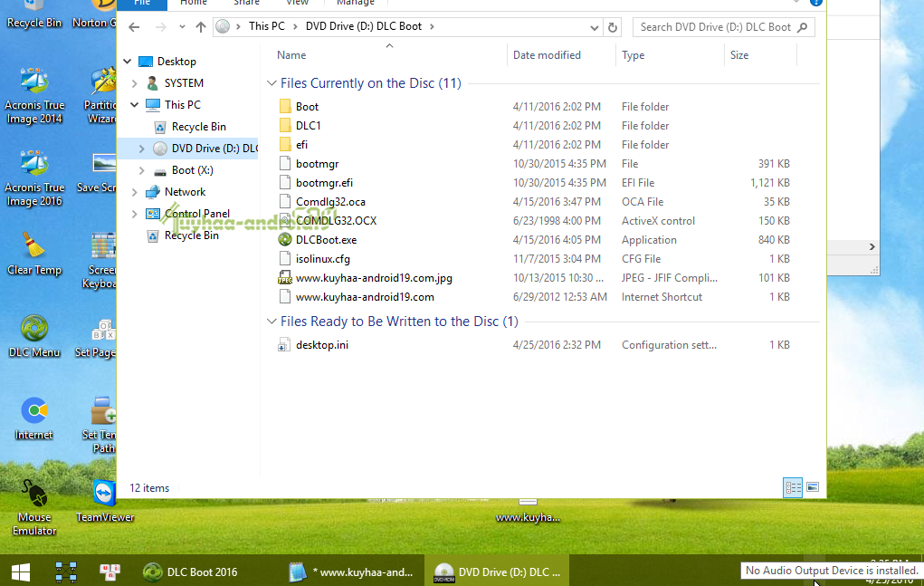Switch to Details view layout
Screen dimensions: 924x586
[x=793, y=487]
